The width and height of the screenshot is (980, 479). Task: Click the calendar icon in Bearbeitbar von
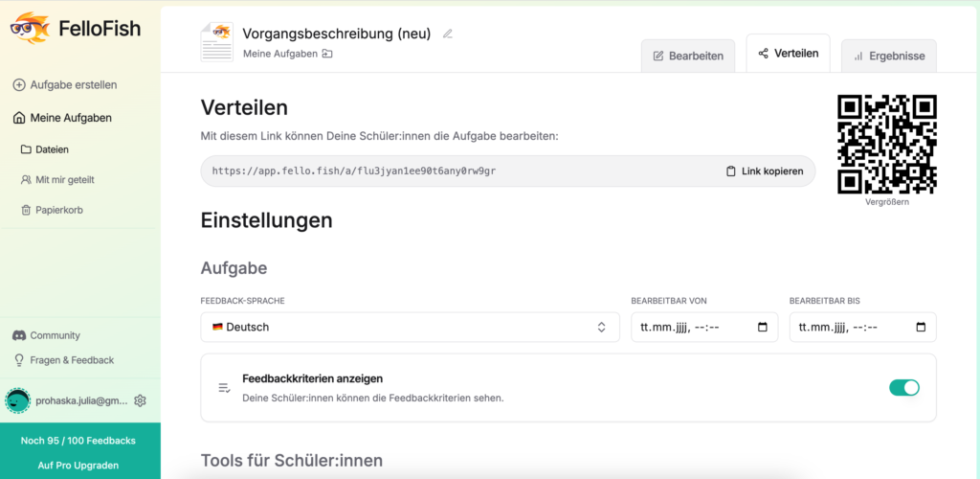(x=762, y=327)
